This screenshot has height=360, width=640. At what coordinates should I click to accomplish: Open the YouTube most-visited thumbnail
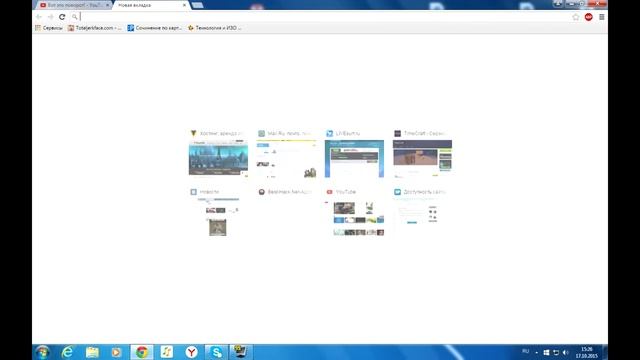(x=354, y=217)
